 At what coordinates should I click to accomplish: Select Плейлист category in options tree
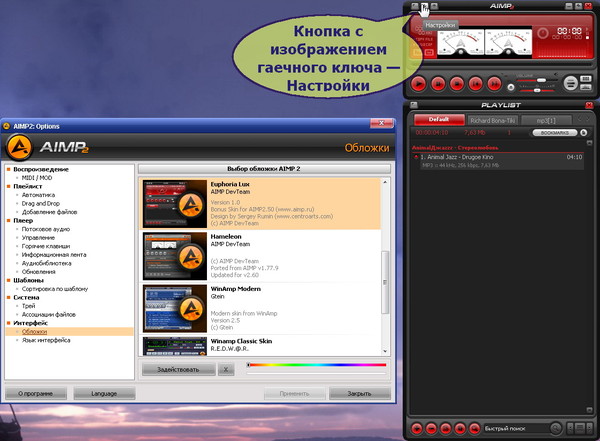(x=28, y=186)
